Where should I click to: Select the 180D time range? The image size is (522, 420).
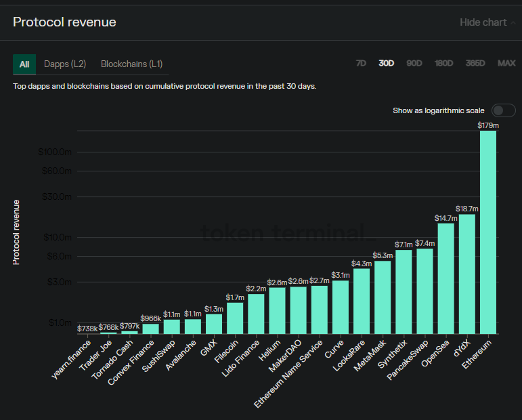[443, 63]
